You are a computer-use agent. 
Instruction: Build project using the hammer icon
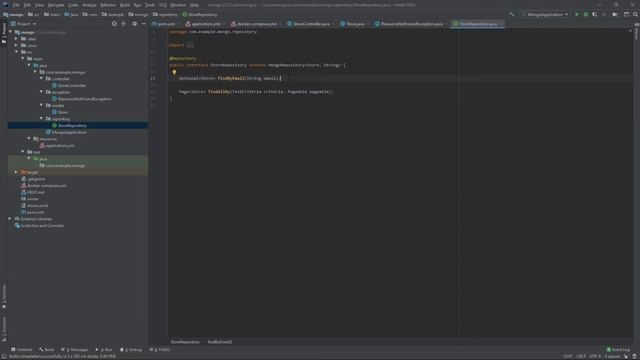512,14
